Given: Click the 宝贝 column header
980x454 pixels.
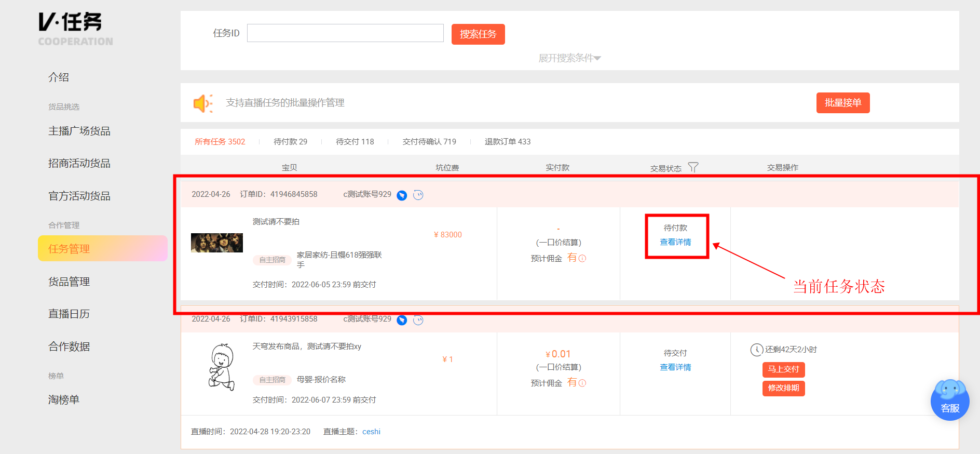Looking at the screenshot, I should (x=290, y=168).
